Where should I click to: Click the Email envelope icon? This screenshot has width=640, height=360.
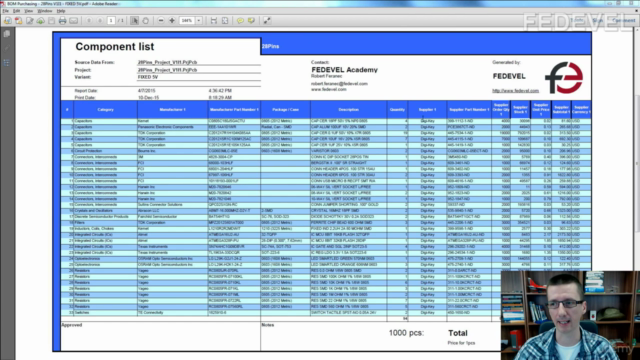(73, 20)
